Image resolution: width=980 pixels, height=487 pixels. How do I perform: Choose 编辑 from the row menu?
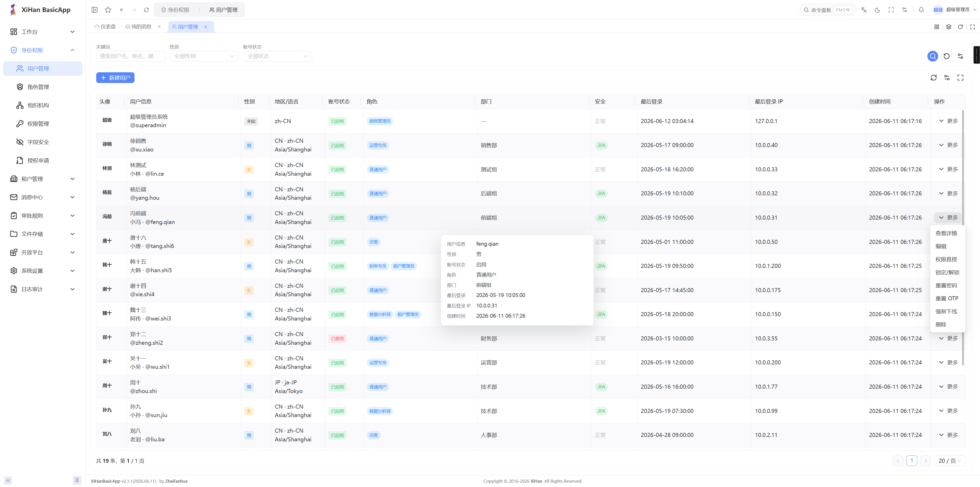coord(947,246)
